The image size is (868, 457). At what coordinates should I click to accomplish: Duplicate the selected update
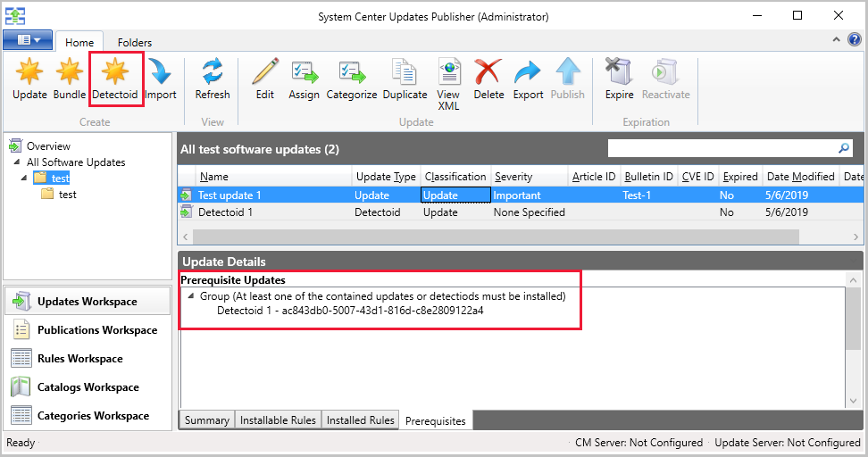coord(405,79)
